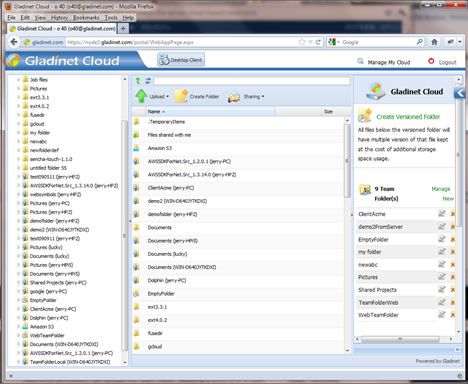Open the Edit menu

(x=25, y=17)
